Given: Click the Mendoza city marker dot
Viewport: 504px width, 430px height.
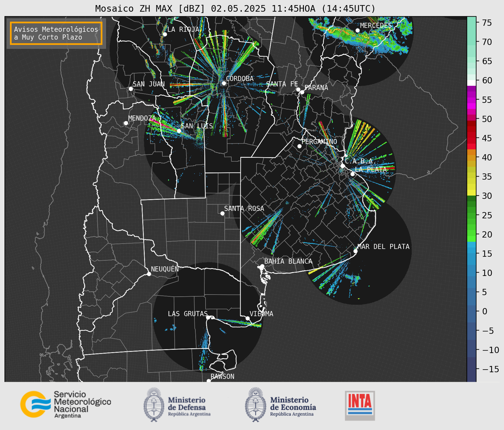Looking at the screenshot, I should 126,123.
